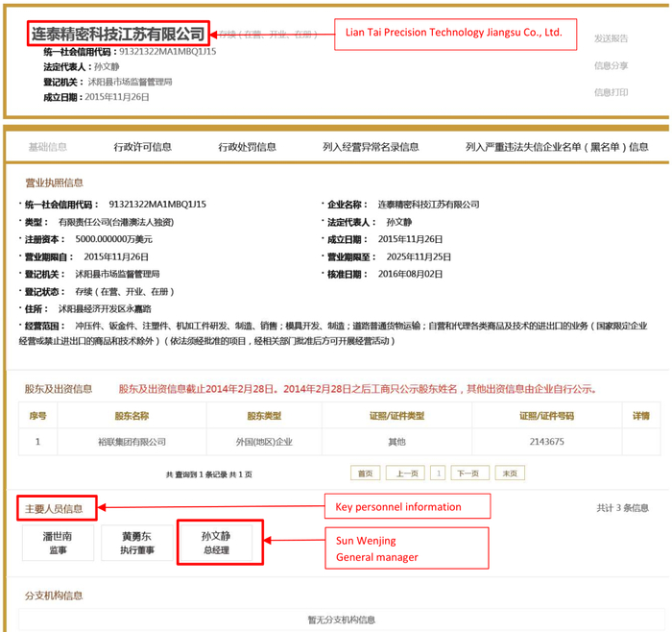672x632 pixels.
Task: Click the 信息打印 link
Action: click(x=611, y=92)
